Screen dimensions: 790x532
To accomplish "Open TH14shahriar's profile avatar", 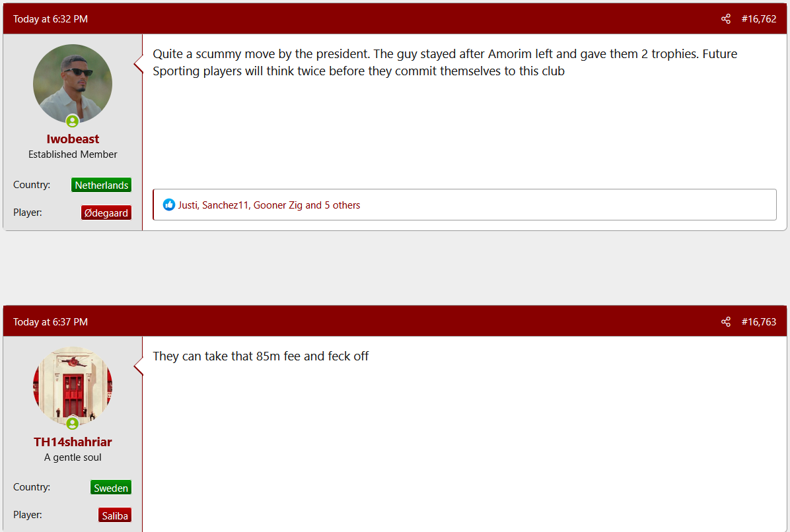I will coord(73,387).
